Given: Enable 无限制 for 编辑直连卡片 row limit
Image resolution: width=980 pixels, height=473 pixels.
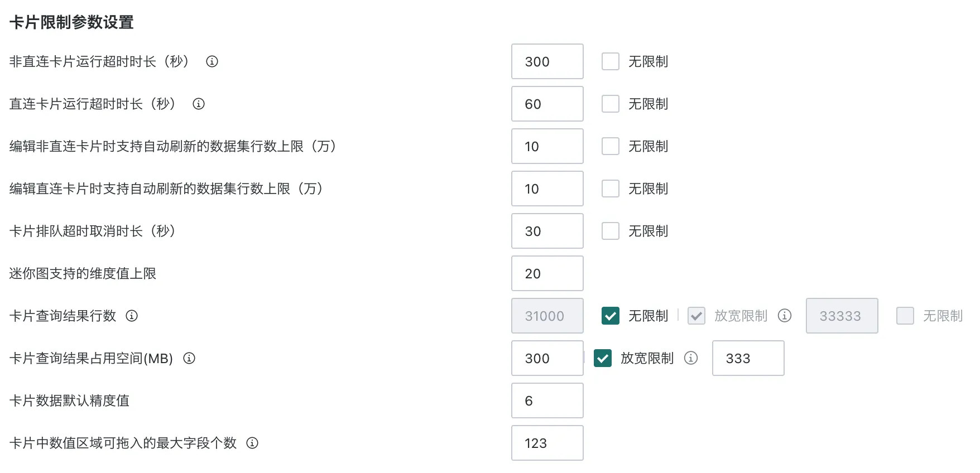Looking at the screenshot, I should pos(611,189).
